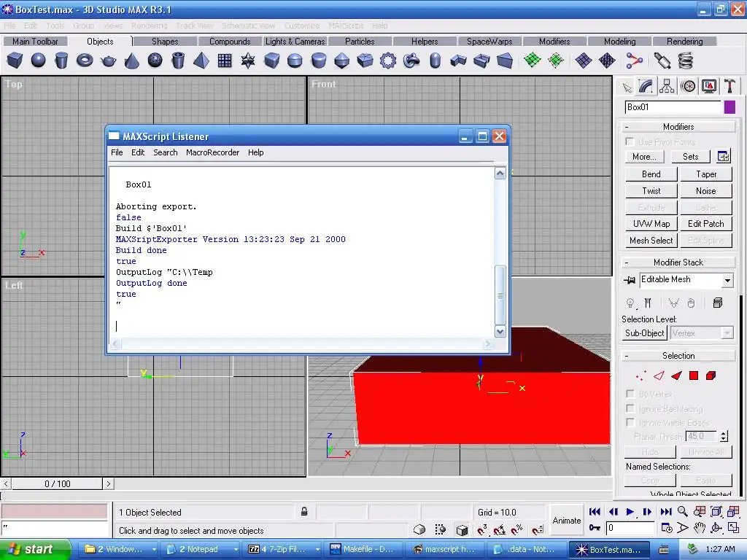Select the Hedra star-shaped icon
The height and width of the screenshot is (560, 747).
coord(248,61)
